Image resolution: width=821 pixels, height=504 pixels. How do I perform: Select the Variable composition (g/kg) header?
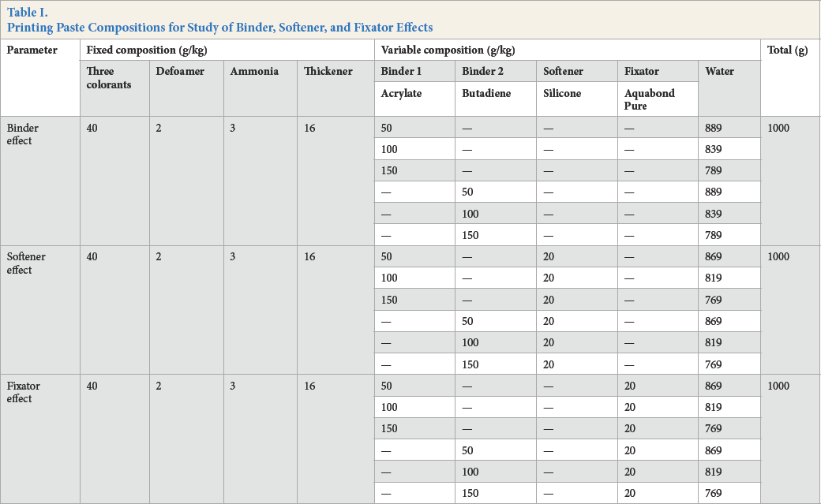(x=448, y=50)
